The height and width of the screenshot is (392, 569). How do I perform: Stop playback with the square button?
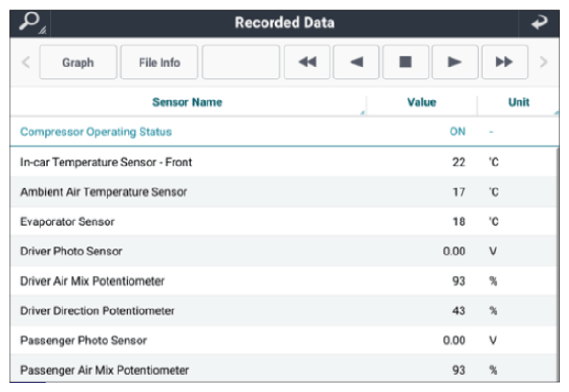click(x=406, y=62)
